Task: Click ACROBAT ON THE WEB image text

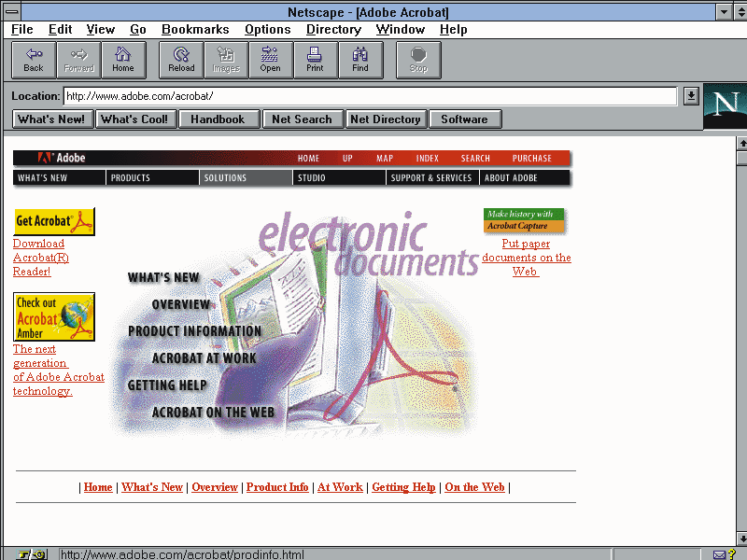Action: click(x=213, y=413)
